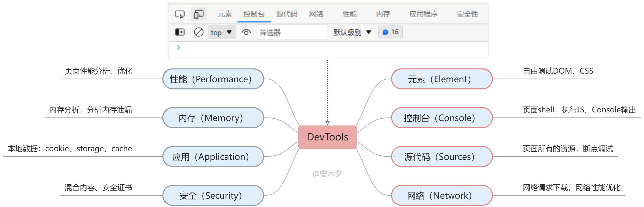Click the 内存 (Memory) node

[213, 118]
